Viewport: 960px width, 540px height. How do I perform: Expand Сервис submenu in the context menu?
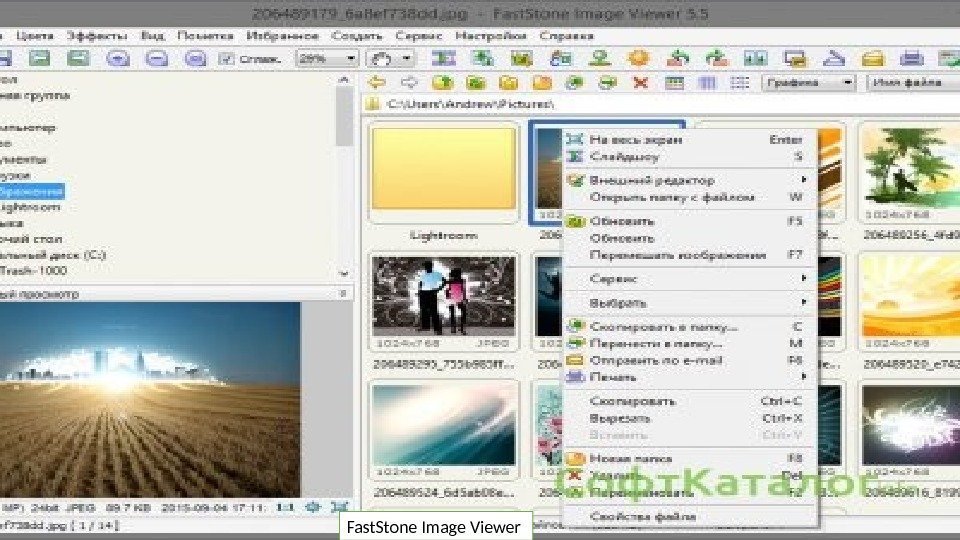point(689,279)
